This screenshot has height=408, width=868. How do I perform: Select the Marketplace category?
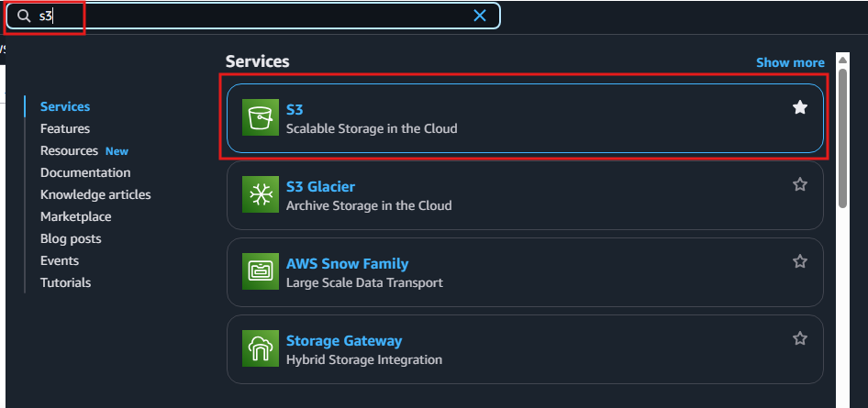(x=75, y=216)
